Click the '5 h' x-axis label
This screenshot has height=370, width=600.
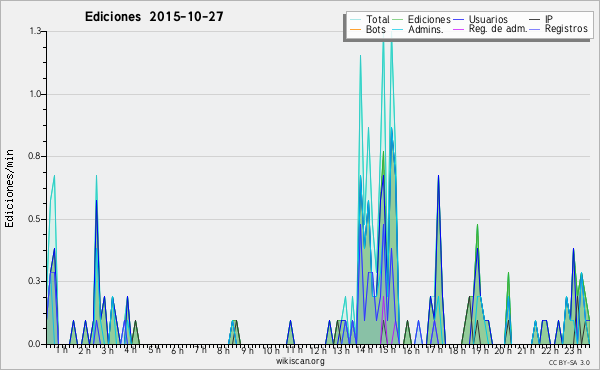tap(154, 350)
